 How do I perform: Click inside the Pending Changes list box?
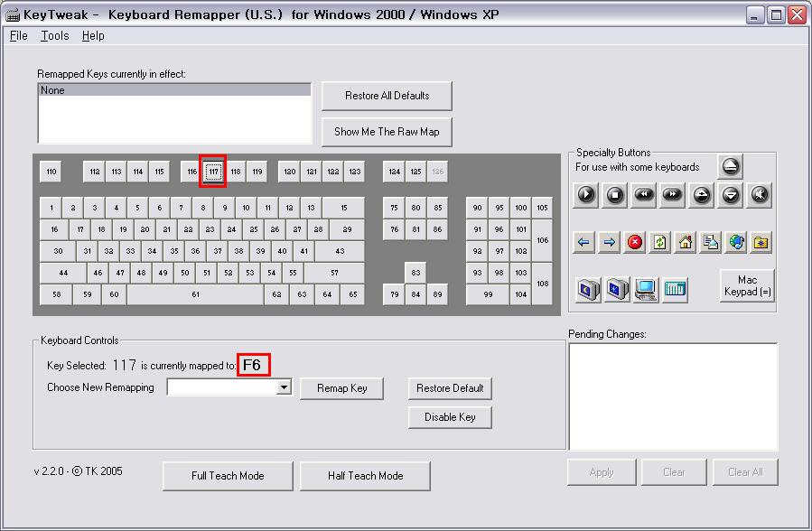point(673,396)
